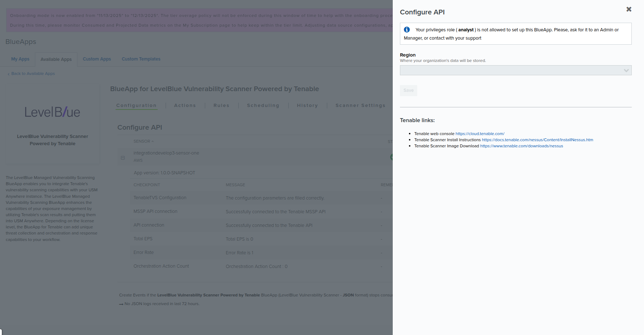
Task: Click Back to Available Apps link
Action: click(31, 73)
